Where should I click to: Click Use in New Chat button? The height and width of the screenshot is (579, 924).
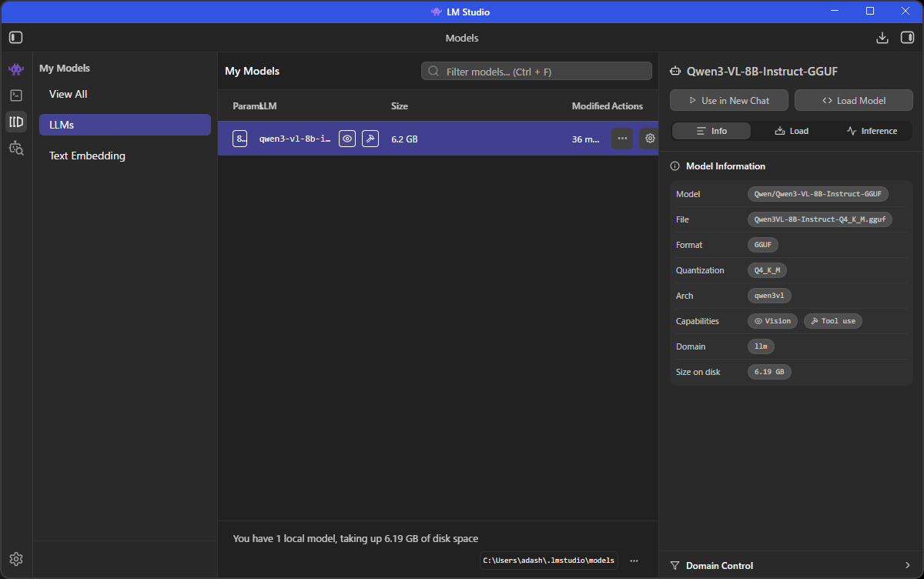pos(729,101)
